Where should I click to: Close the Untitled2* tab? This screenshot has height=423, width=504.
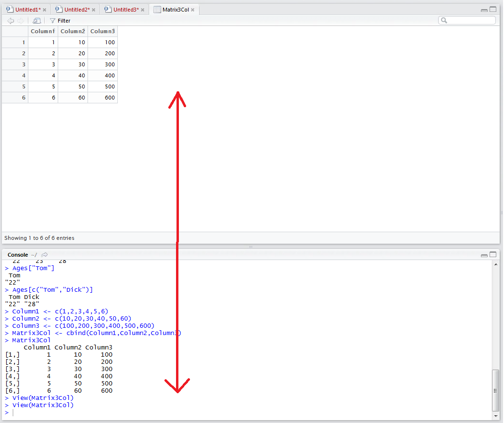click(93, 10)
